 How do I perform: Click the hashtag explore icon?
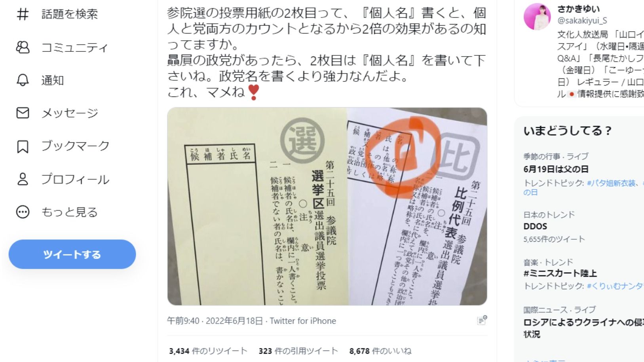[23, 14]
